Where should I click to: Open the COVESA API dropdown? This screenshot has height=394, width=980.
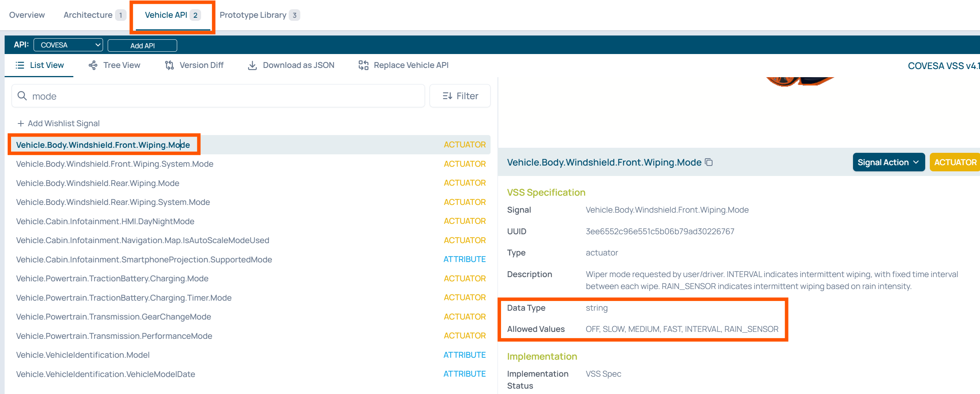click(x=68, y=45)
